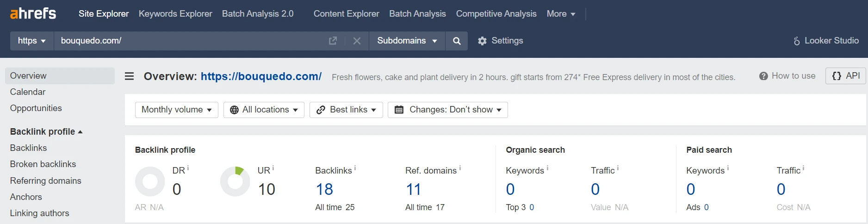This screenshot has width=868, height=224.
Task: Click the Backlinks count 18
Action: tap(324, 189)
